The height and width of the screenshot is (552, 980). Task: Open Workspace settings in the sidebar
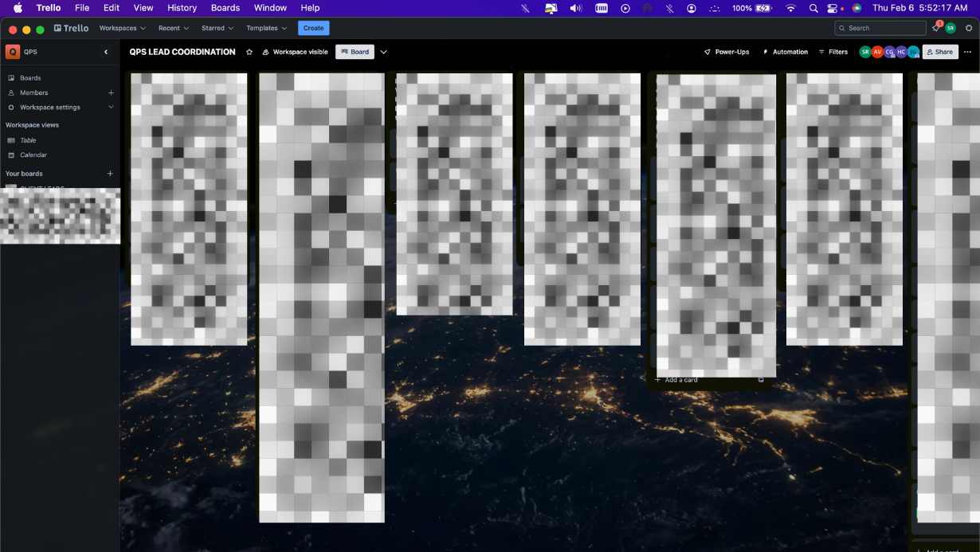coord(49,107)
